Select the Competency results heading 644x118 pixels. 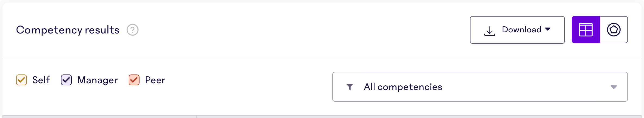click(68, 30)
